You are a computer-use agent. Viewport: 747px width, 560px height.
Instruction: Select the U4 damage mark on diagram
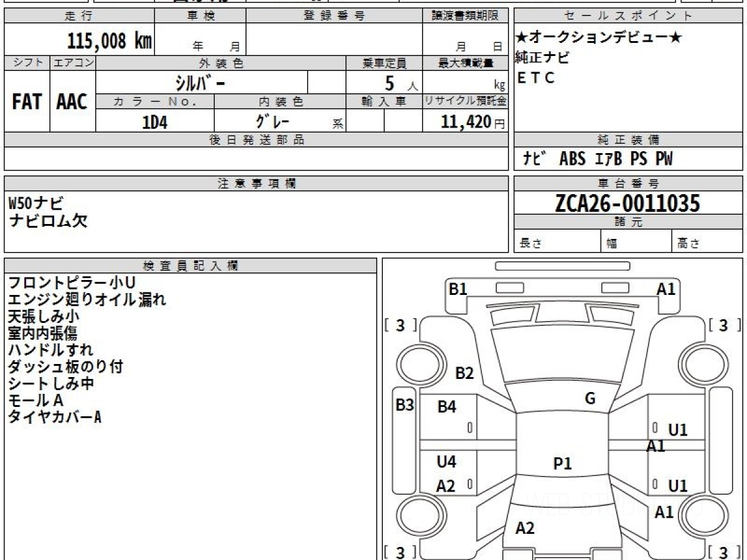click(446, 462)
